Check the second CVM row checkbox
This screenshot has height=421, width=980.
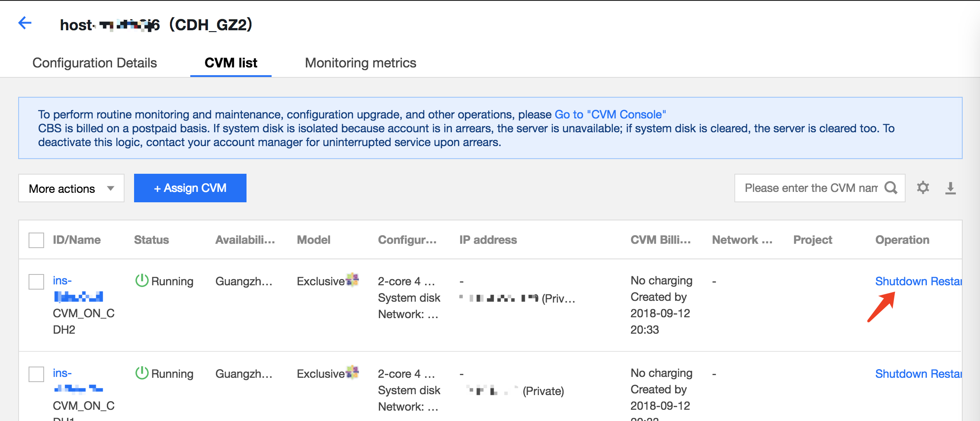pyautogui.click(x=36, y=374)
